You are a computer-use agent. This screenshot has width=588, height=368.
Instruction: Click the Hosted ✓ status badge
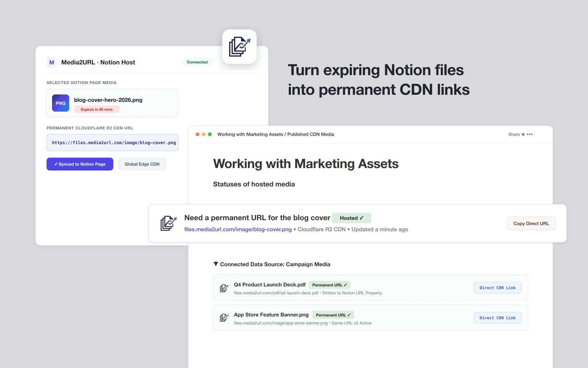352,218
